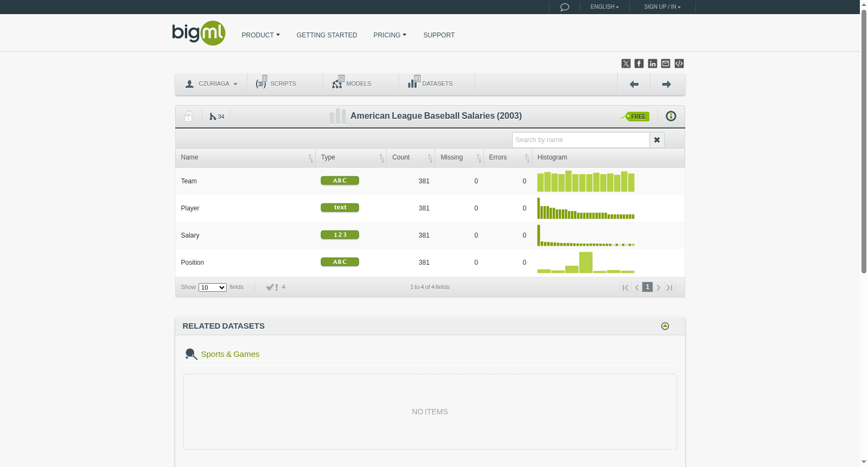
Task: Click the next arrow in toolbar
Action: coord(667,84)
